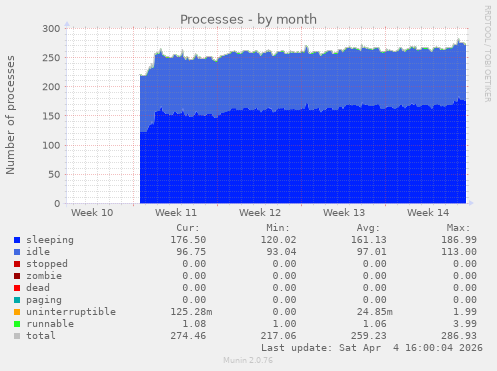Click the 'Week 11' x-axis label

point(176,213)
